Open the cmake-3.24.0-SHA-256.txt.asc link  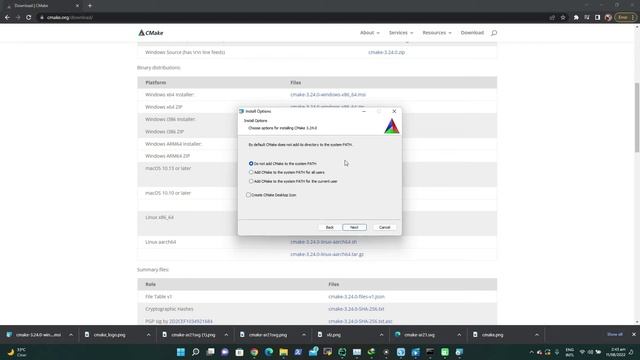[360, 321]
